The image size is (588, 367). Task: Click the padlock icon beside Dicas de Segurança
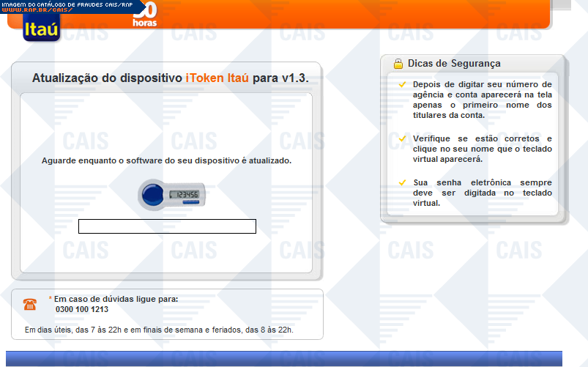pos(398,64)
